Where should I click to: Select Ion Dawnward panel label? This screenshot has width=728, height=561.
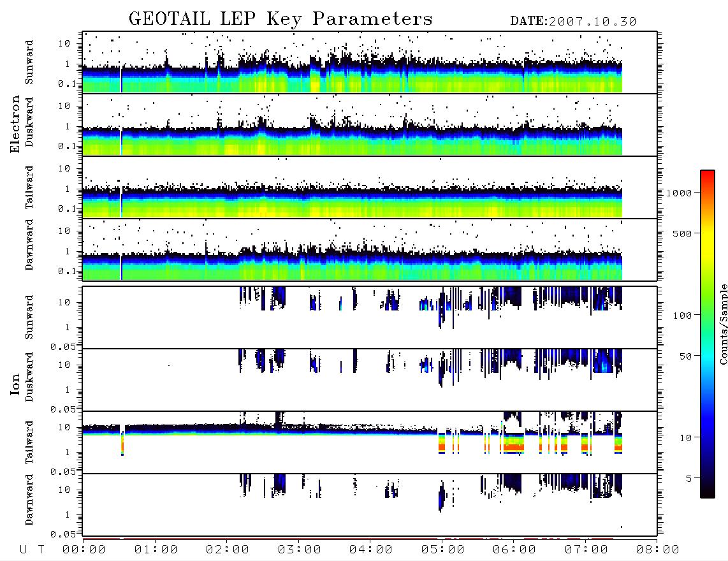coord(29,500)
